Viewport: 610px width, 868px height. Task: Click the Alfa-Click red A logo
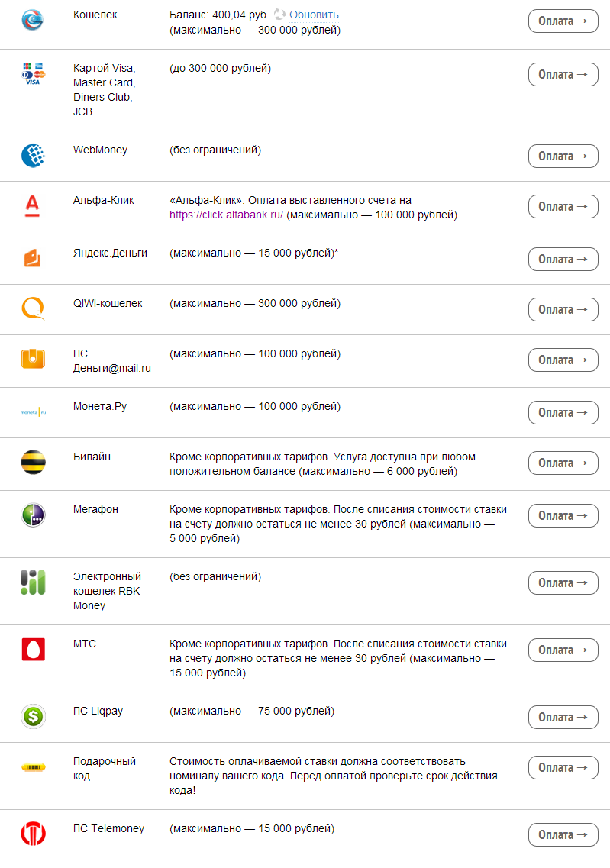(x=33, y=206)
